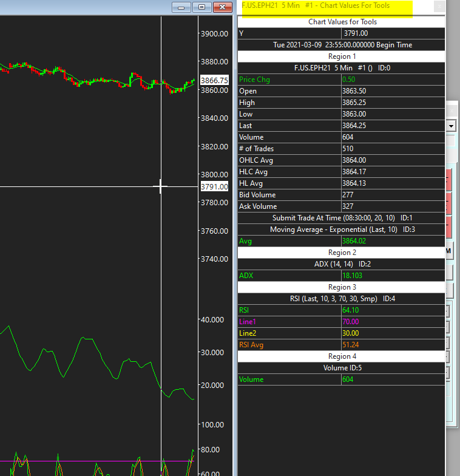The image size is (460, 476).
Task: Click the Line1 magenta label
Action: (x=248, y=322)
